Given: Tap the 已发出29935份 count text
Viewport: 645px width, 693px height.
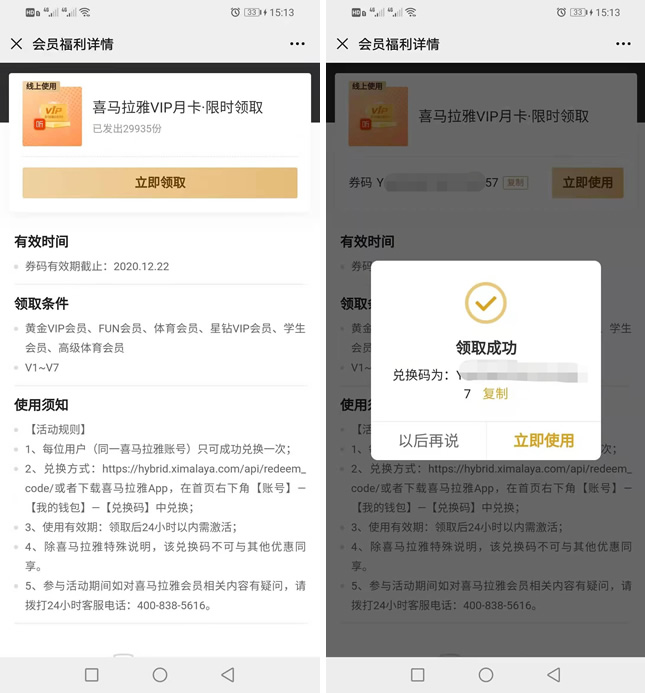Looking at the screenshot, I should click(127, 129).
